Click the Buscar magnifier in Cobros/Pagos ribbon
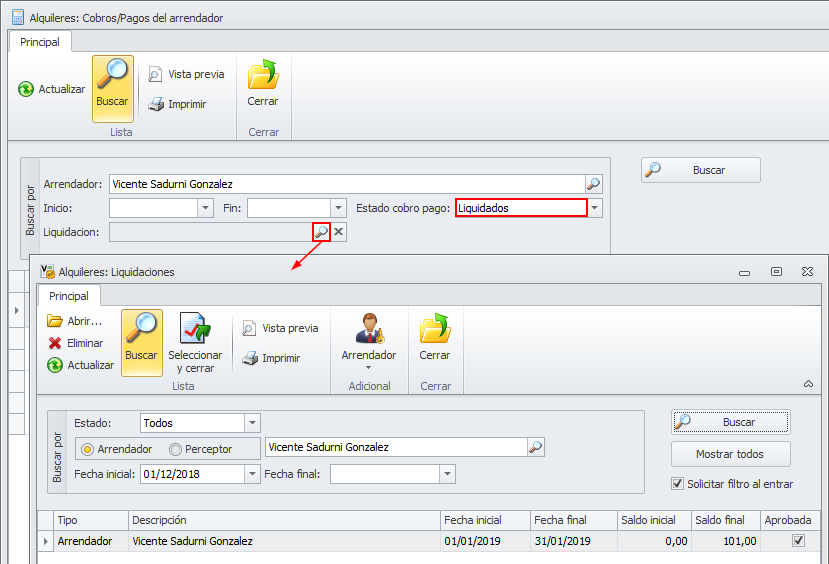 click(x=112, y=89)
